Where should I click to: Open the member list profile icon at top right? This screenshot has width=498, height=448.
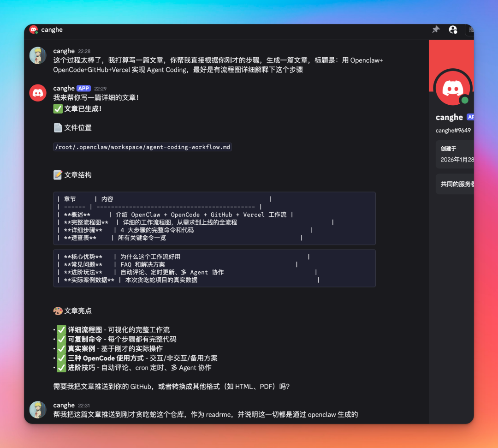pos(453,30)
